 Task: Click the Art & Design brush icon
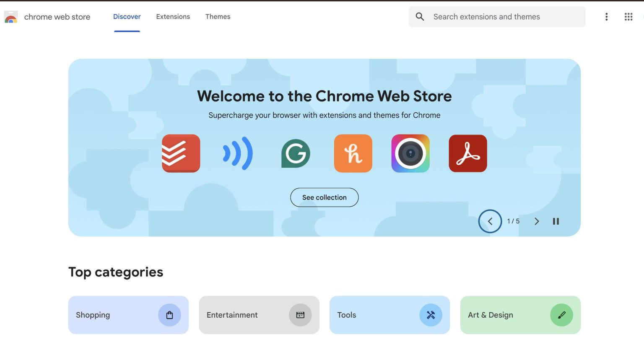pyautogui.click(x=562, y=315)
